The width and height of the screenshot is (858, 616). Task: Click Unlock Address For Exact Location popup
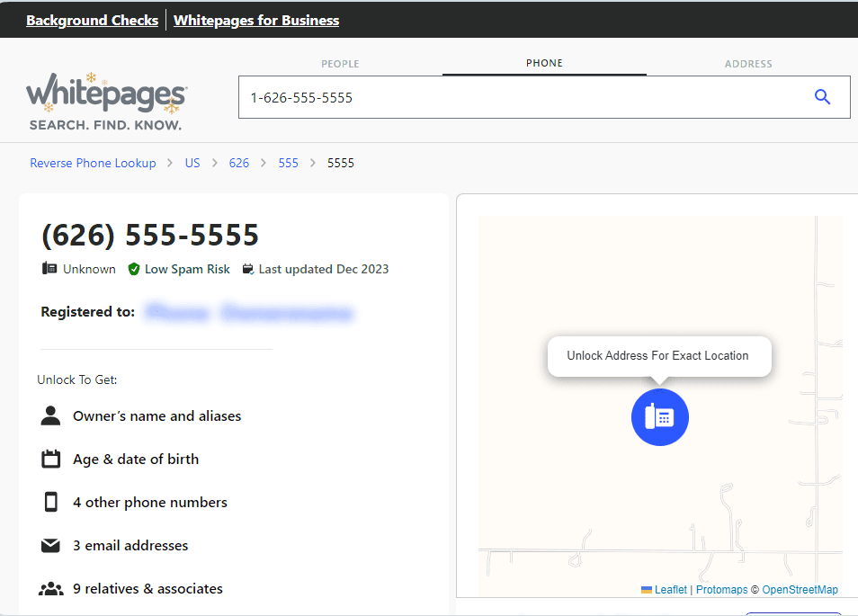(x=659, y=356)
